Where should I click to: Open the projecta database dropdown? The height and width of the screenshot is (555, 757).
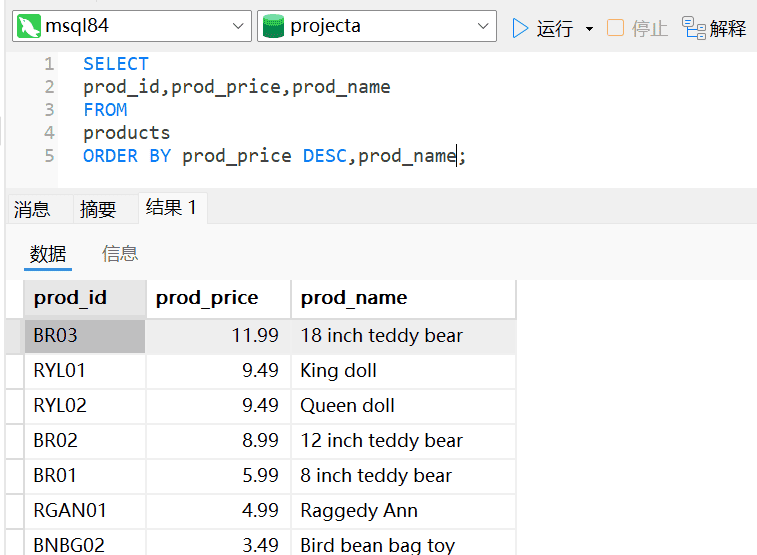[483, 27]
